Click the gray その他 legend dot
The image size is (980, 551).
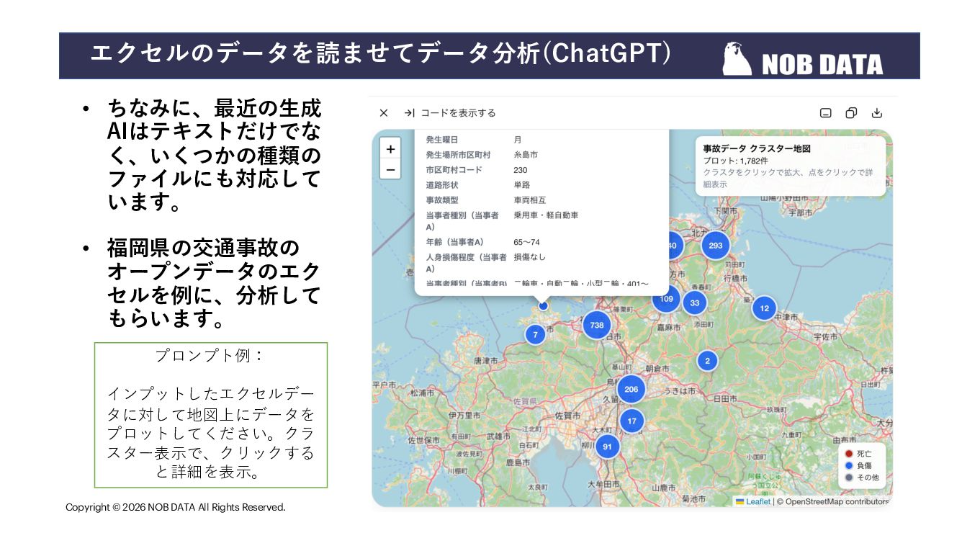tap(849, 477)
